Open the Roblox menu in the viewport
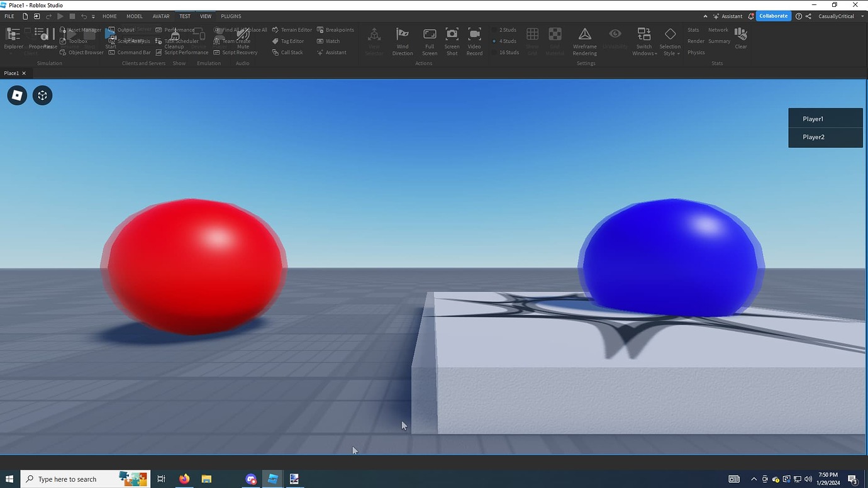 click(x=17, y=96)
